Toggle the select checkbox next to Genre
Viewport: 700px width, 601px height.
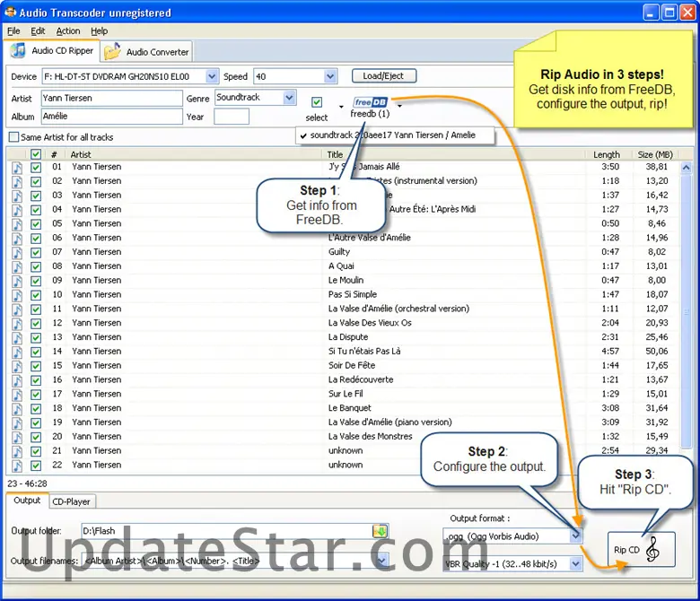[317, 102]
